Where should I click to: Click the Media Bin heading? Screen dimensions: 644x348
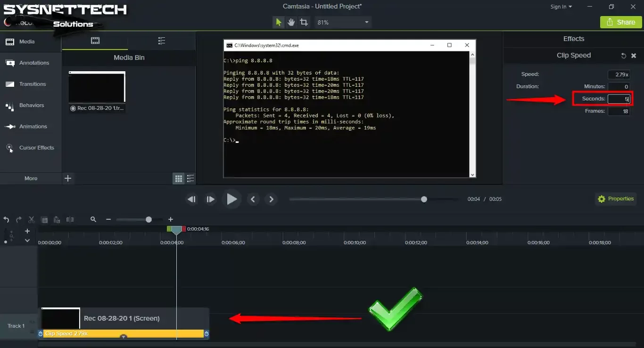[129, 58]
